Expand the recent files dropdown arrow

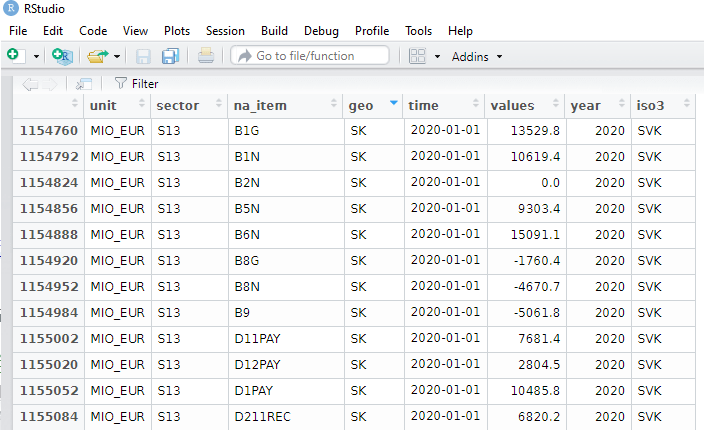click(x=117, y=56)
